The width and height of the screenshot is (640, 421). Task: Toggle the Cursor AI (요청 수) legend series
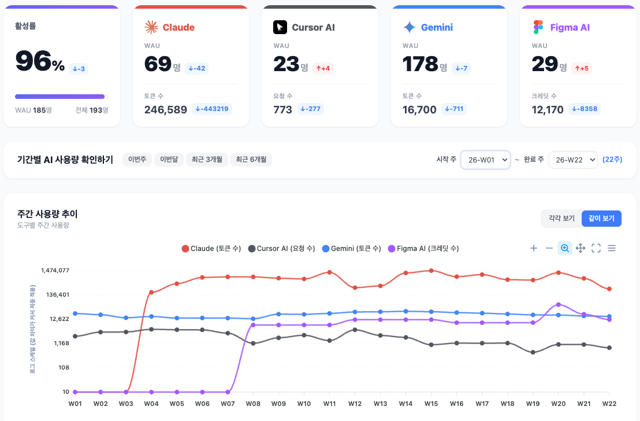[282, 248]
